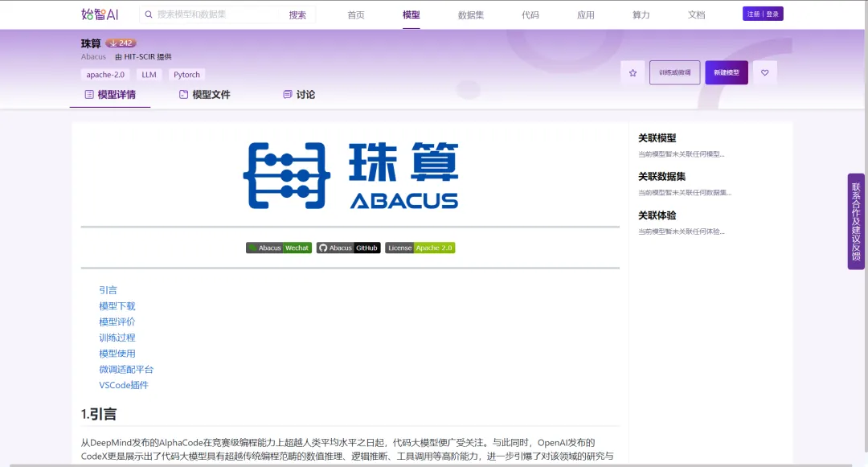
Task: Open the Abacus GitHub badge
Action: point(348,248)
